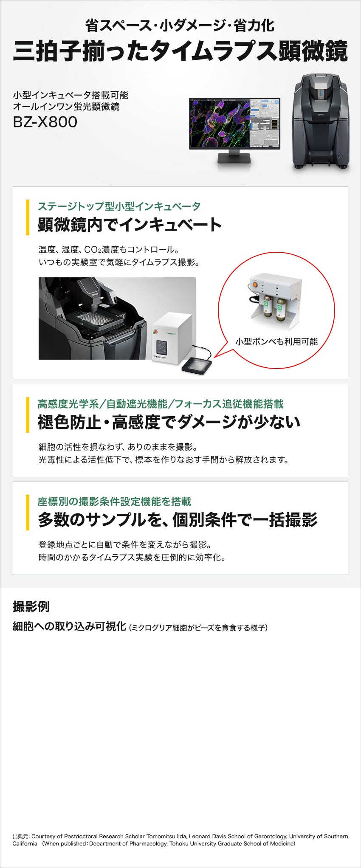Click yellow accent bar beside 褪色防止 heading
The width and height of the screenshot is (361, 868).
(x=28, y=415)
